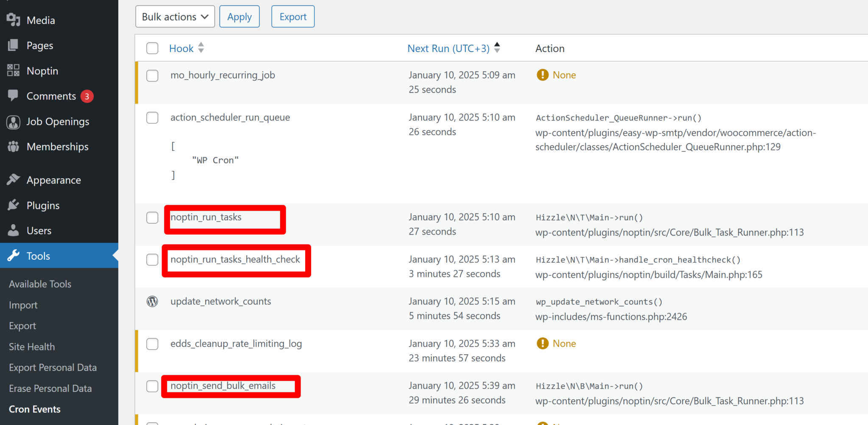The image size is (868, 425).
Task: Click the Noptin sidebar icon
Action: click(13, 70)
